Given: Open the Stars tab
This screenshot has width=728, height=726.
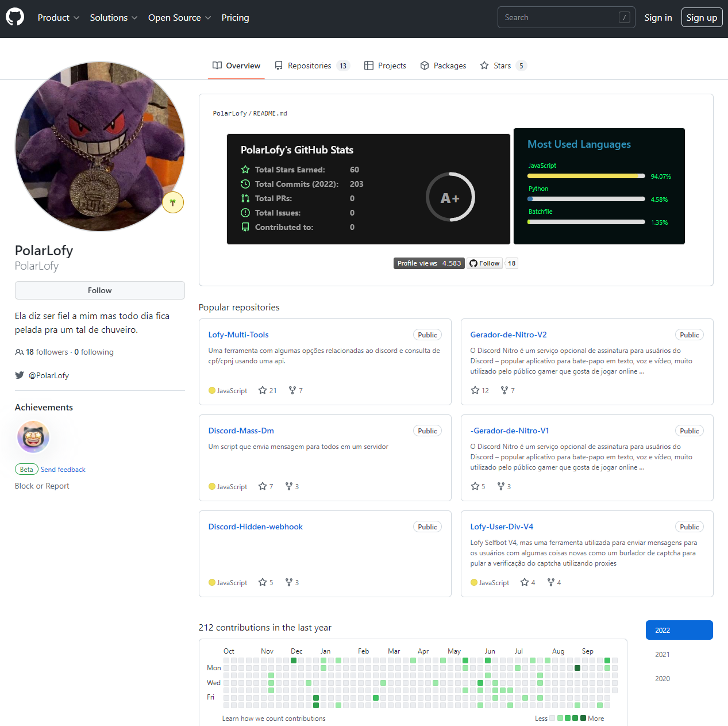Looking at the screenshot, I should tap(503, 66).
